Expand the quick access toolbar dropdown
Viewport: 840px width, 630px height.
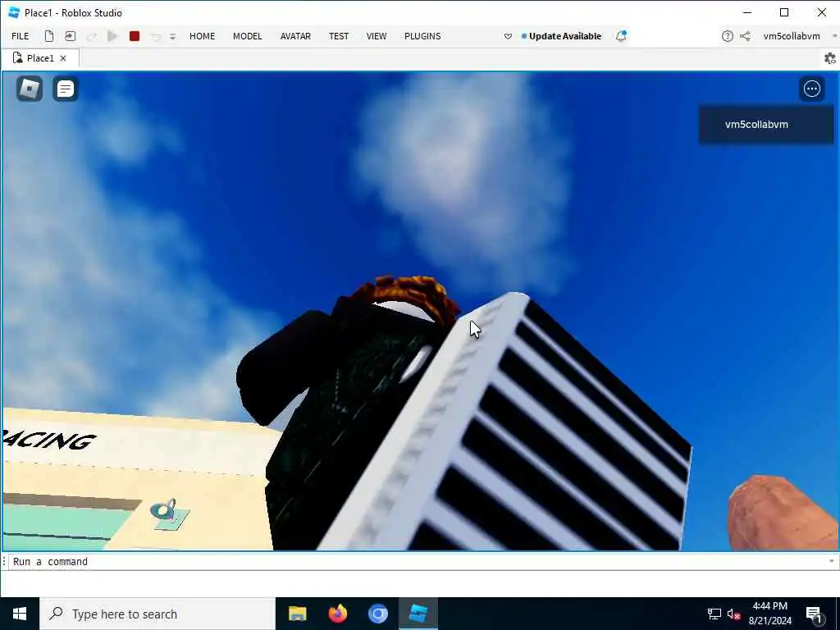(172, 37)
